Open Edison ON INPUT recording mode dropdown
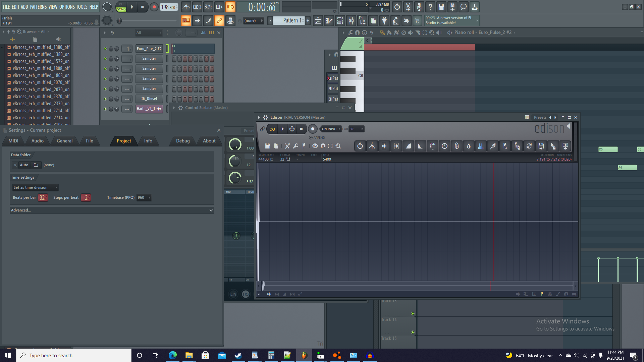The image size is (644, 362). click(x=330, y=129)
